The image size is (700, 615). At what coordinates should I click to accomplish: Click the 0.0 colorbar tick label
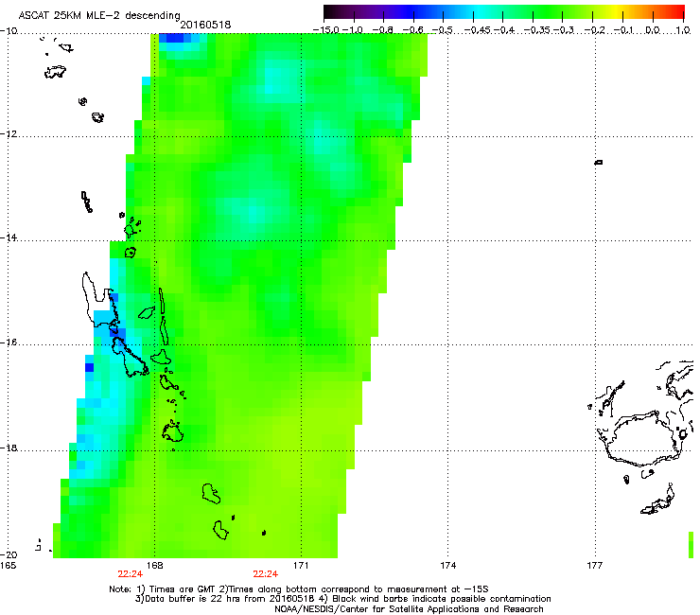653,30
